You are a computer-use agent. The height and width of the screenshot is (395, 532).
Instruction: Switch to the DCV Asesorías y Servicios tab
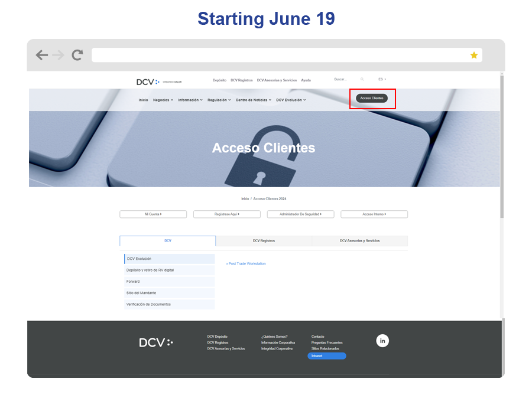pyautogui.click(x=359, y=240)
